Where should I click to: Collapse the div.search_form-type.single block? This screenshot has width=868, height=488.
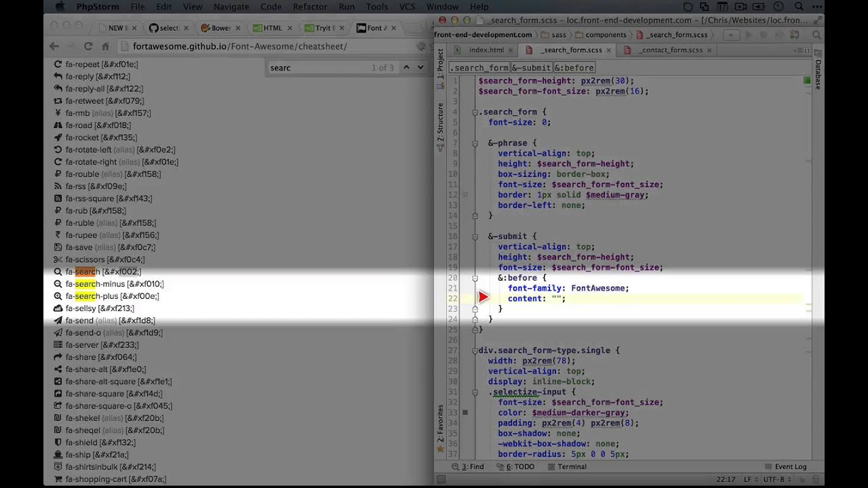pos(475,350)
